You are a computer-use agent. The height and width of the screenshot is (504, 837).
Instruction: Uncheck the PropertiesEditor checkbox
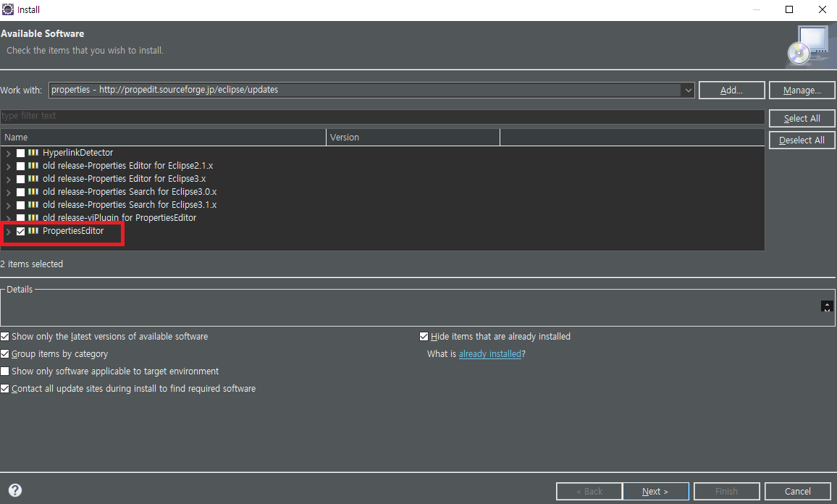[20, 231]
